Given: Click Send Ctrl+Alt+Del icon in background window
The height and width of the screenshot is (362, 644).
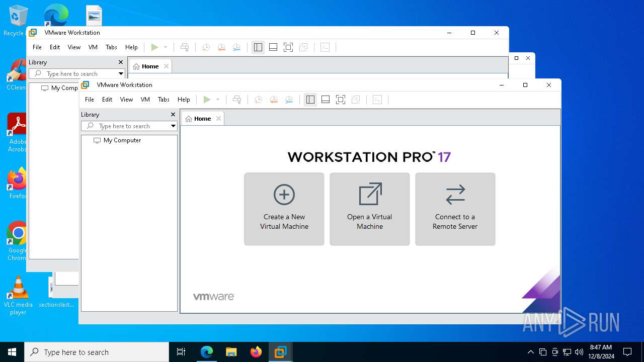Looking at the screenshot, I should point(185,47).
